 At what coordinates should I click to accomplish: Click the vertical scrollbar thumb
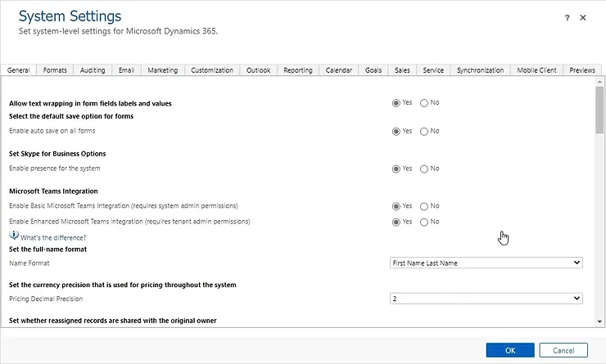599,110
